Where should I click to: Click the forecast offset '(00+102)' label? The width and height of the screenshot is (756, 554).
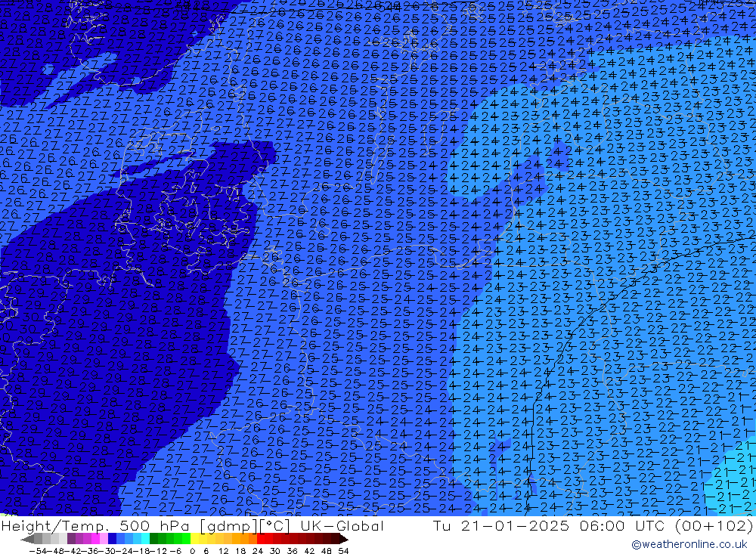[714, 525]
